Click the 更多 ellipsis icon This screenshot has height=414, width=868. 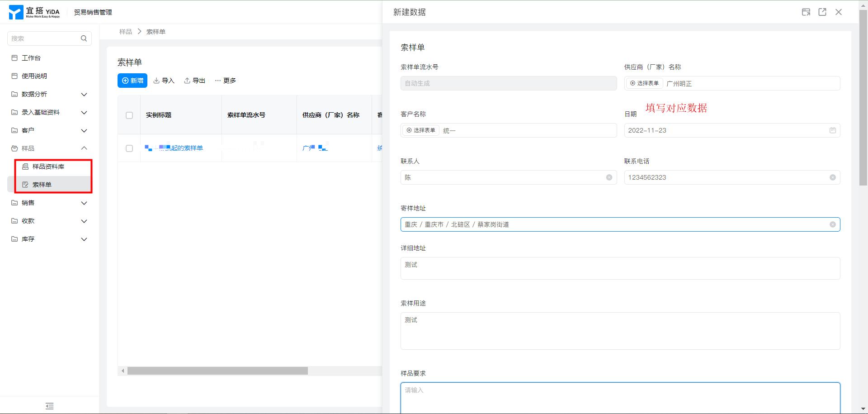[218, 81]
